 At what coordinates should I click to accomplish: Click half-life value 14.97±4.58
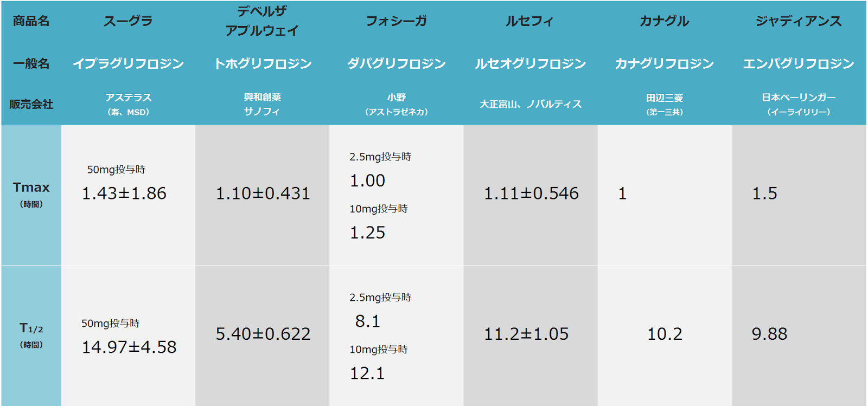click(x=129, y=347)
